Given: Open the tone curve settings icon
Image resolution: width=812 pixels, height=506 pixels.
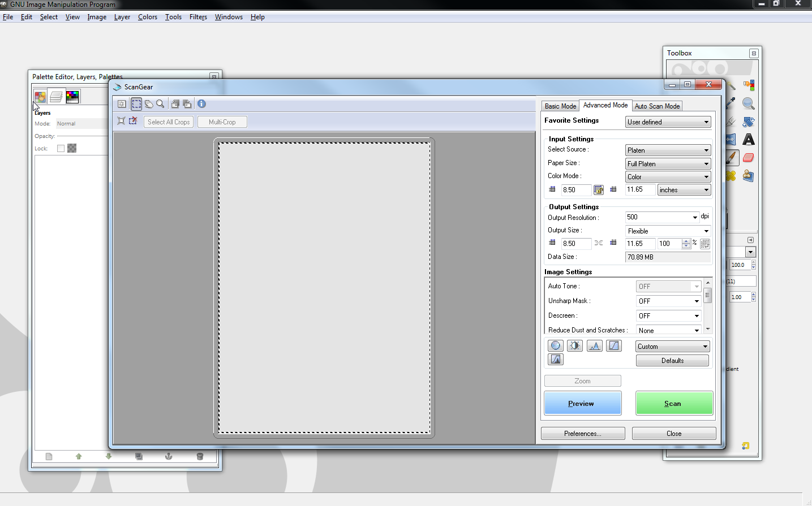Looking at the screenshot, I should (614, 345).
